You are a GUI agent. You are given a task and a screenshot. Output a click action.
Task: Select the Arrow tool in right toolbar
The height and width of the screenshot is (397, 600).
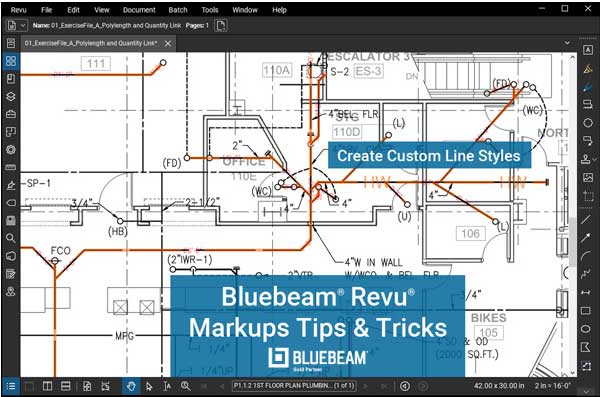pyautogui.click(x=586, y=238)
